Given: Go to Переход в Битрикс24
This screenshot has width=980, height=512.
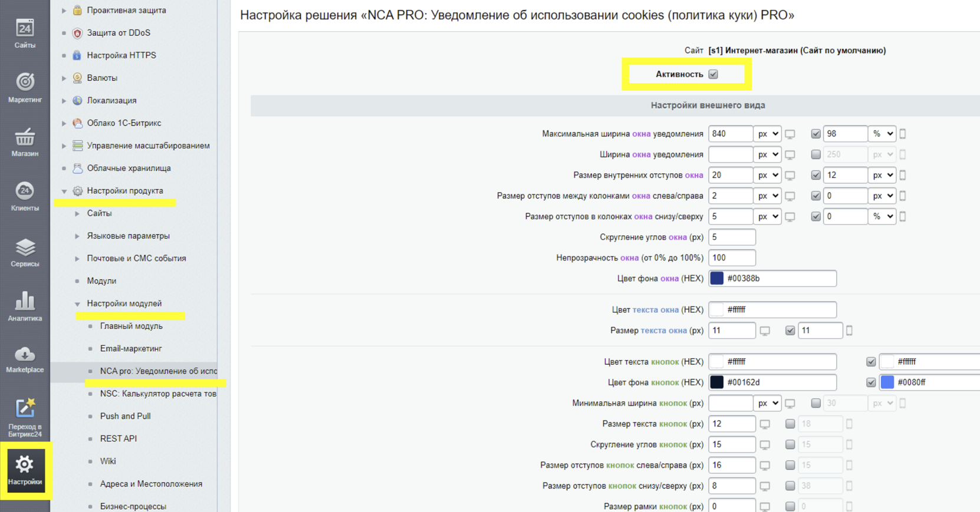Looking at the screenshot, I should click(25, 417).
